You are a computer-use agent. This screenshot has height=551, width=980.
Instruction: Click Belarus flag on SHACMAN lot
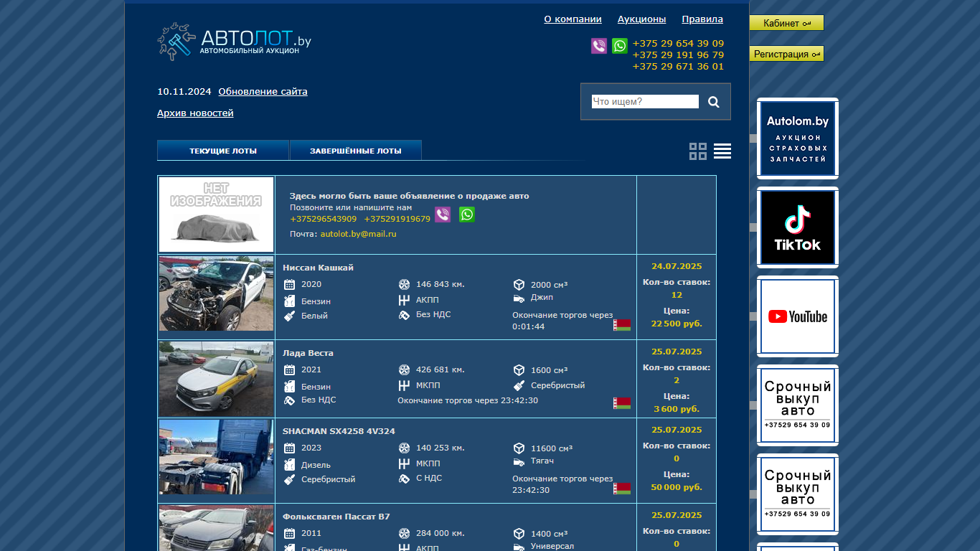click(622, 489)
